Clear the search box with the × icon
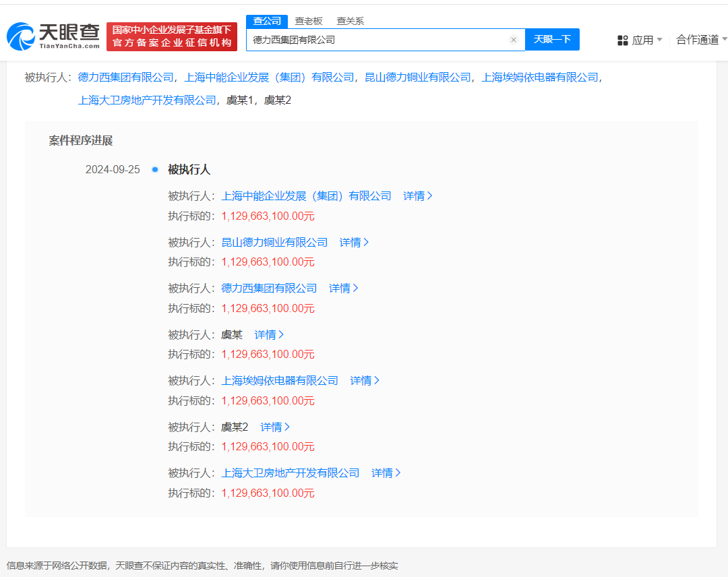Screen dimensions: 728x577 click(513, 39)
